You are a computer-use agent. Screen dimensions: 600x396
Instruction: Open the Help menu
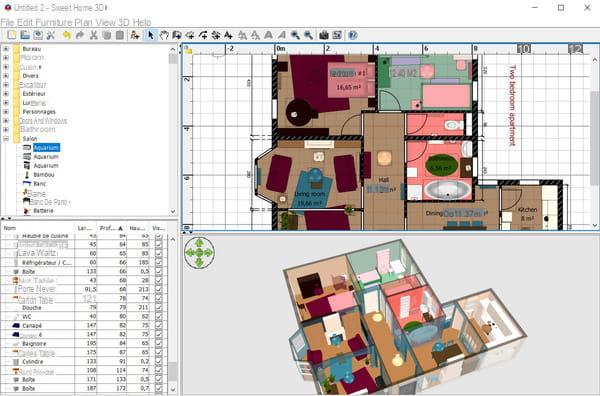142,22
